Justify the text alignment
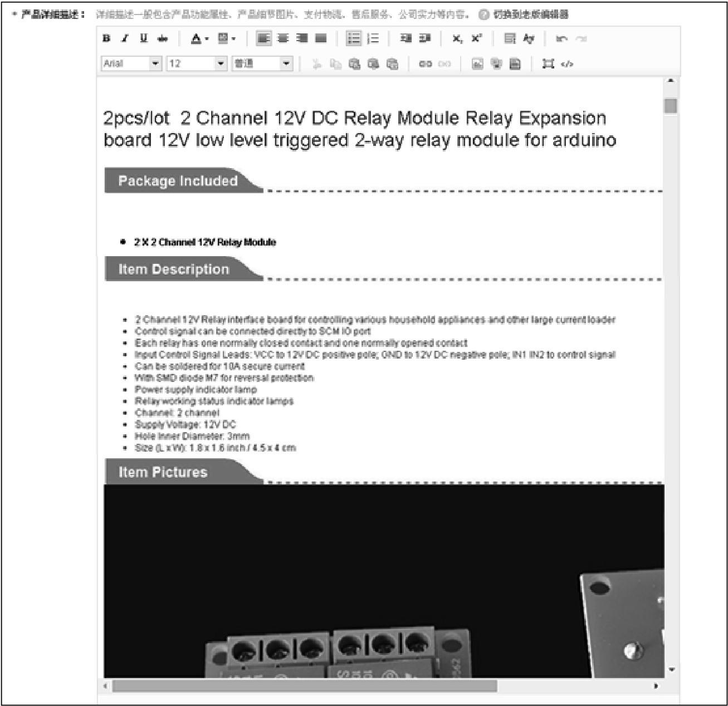 pyautogui.click(x=321, y=38)
